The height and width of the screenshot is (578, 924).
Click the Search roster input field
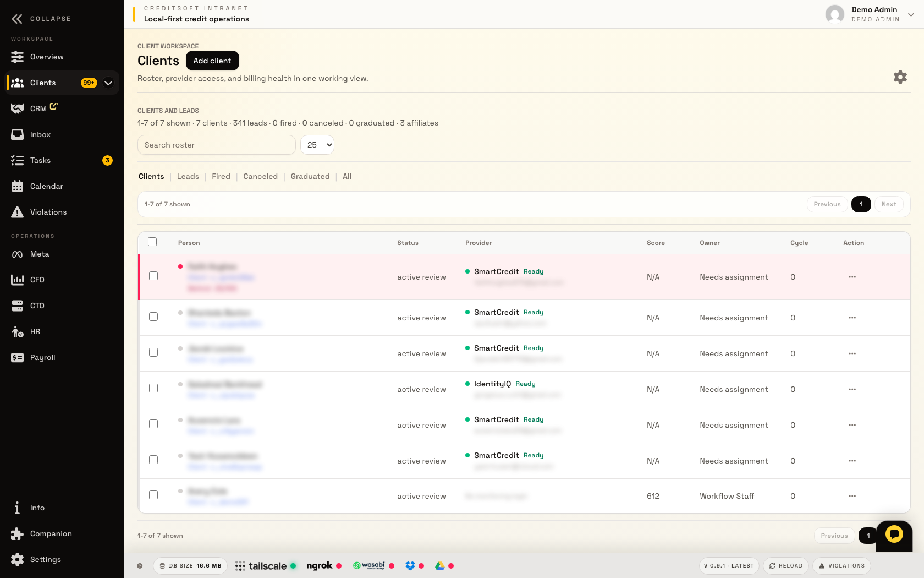click(217, 145)
